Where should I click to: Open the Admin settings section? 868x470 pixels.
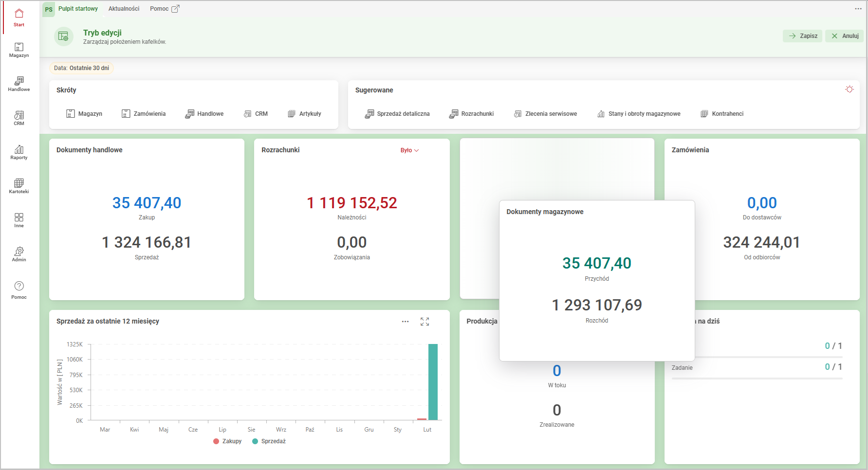[x=19, y=254]
